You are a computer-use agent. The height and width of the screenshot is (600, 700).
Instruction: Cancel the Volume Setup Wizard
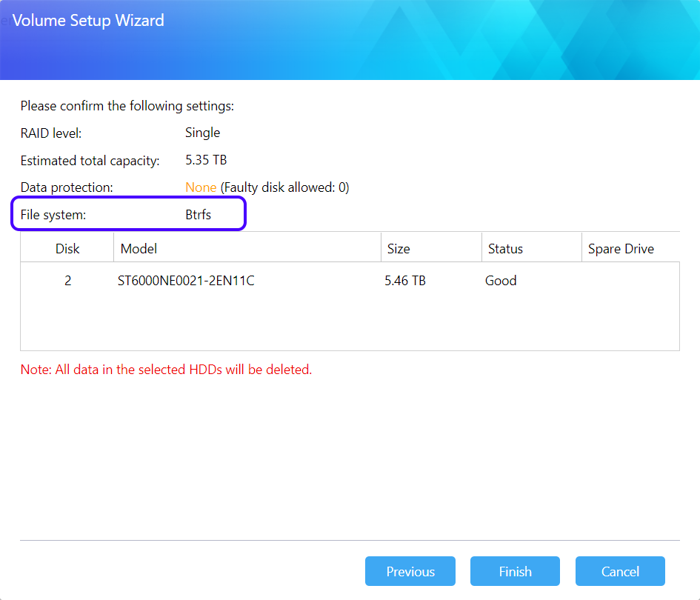tap(620, 571)
